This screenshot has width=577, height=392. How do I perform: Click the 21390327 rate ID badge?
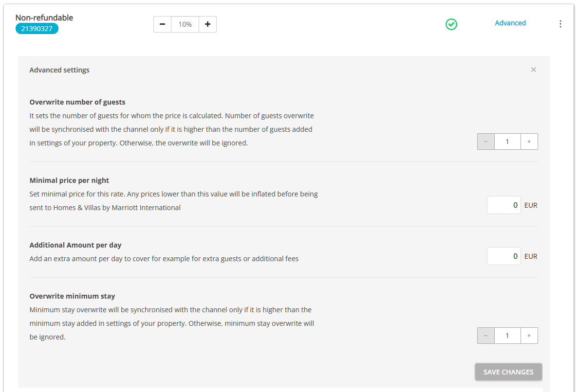(37, 29)
